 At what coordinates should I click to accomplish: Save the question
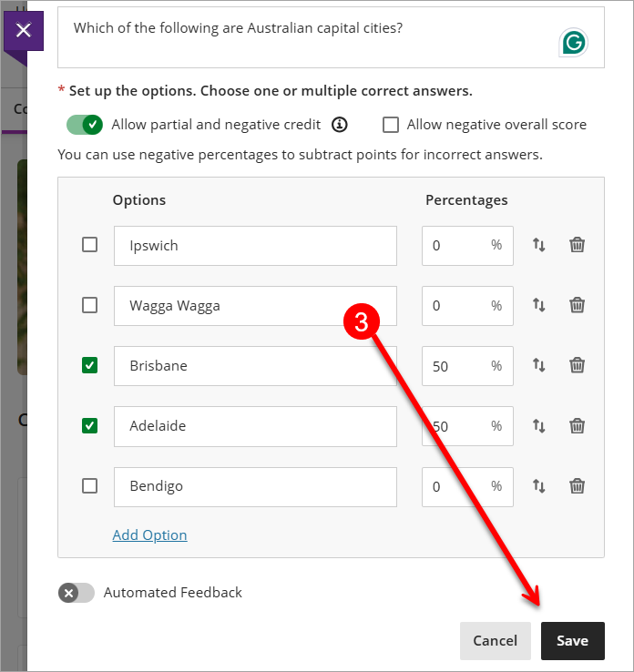tap(573, 641)
